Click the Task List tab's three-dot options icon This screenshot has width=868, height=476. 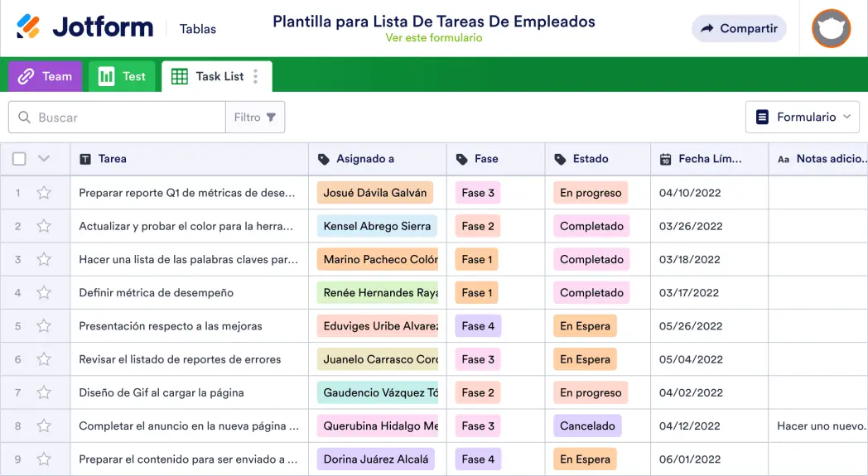[256, 76]
